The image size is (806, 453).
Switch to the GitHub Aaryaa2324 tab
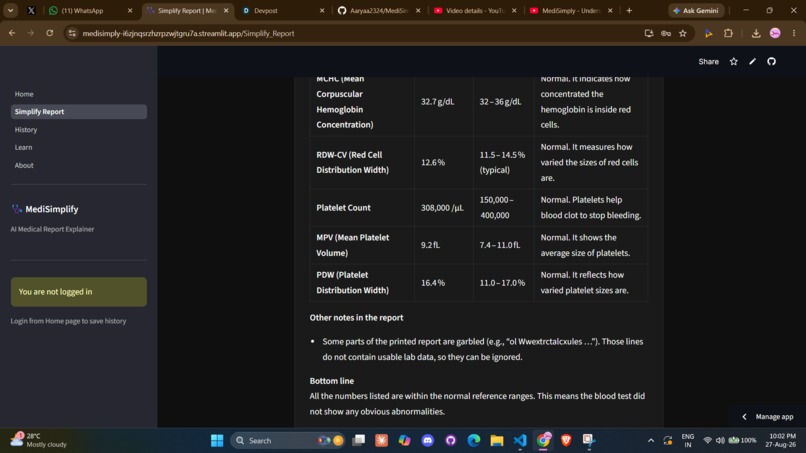pyautogui.click(x=379, y=10)
